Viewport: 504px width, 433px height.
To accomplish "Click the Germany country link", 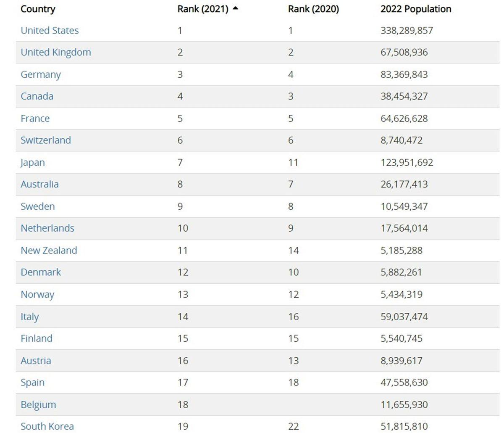I will coord(41,74).
